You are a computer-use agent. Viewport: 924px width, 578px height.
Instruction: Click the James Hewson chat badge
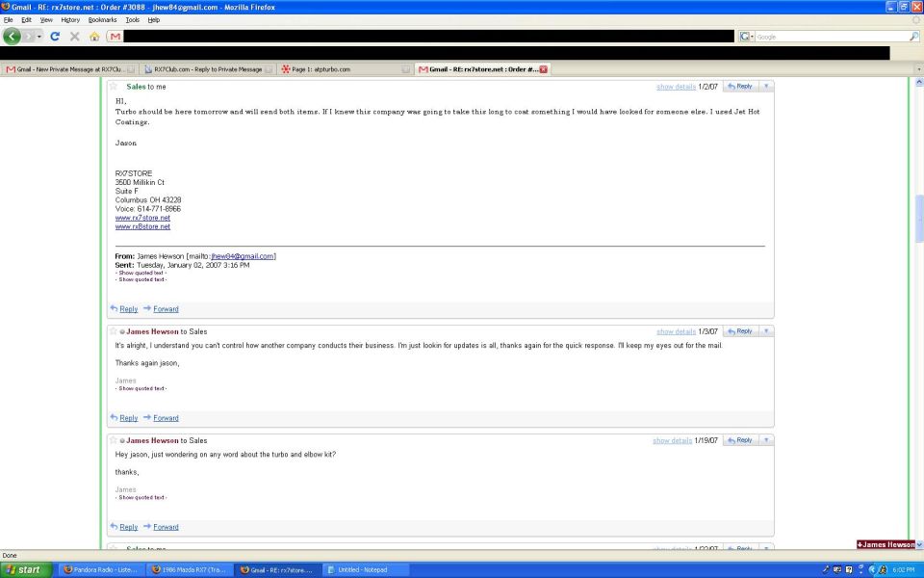point(885,545)
